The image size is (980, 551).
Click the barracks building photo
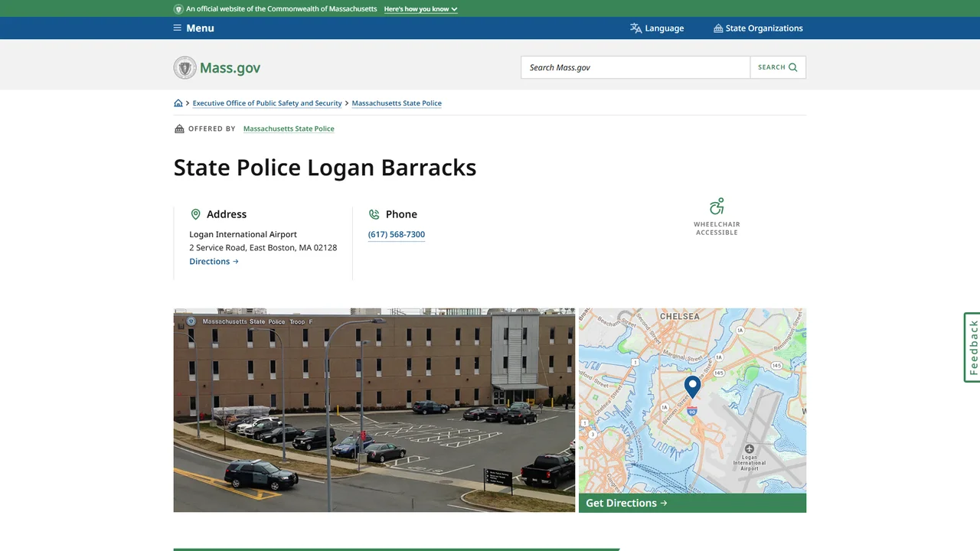[x=374, y=410]
